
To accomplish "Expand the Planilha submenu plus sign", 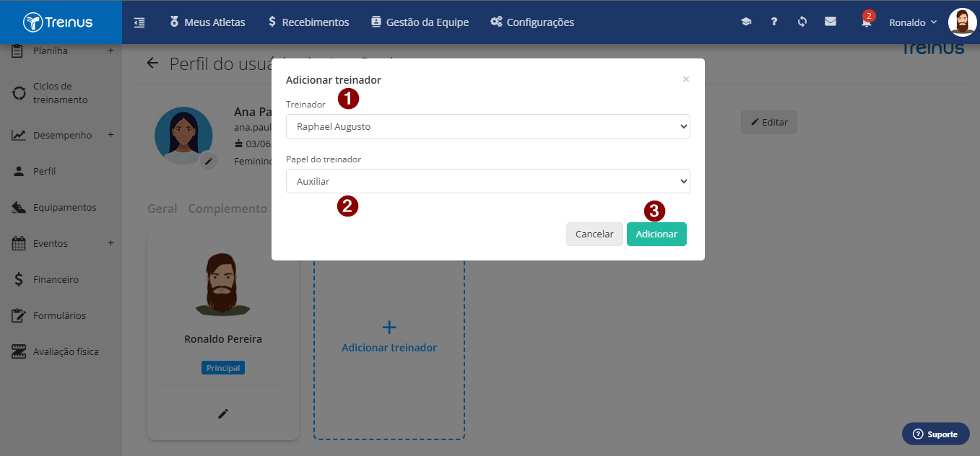I will click(110, 51).
